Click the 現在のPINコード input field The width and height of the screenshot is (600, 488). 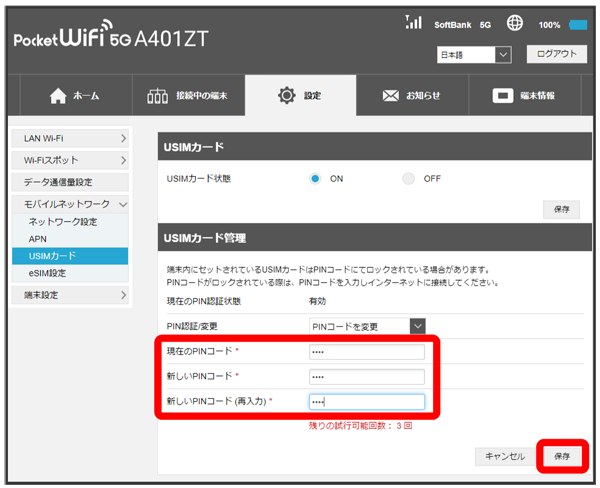point(367,351)
